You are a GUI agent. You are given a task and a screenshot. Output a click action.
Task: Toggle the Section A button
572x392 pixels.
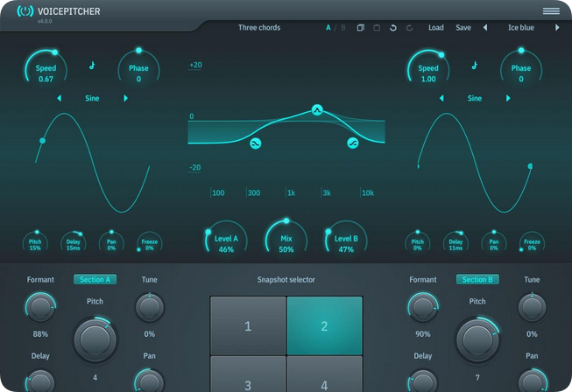[95, 279]
